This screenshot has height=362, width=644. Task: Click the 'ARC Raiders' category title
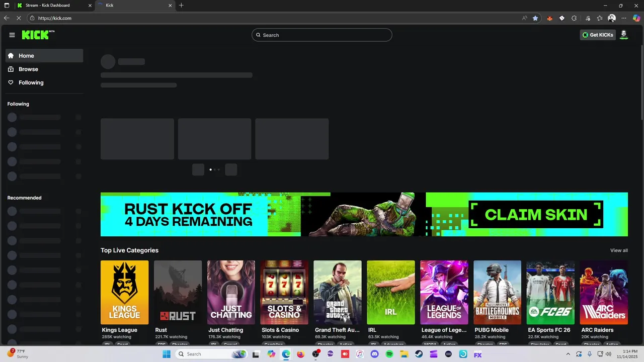tap(597, 330)
